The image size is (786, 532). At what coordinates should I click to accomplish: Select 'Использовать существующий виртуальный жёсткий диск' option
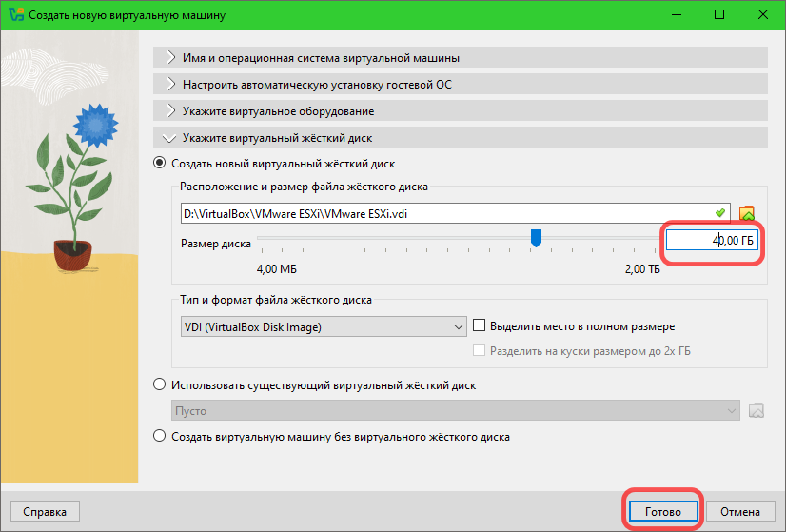pos(159,385)
